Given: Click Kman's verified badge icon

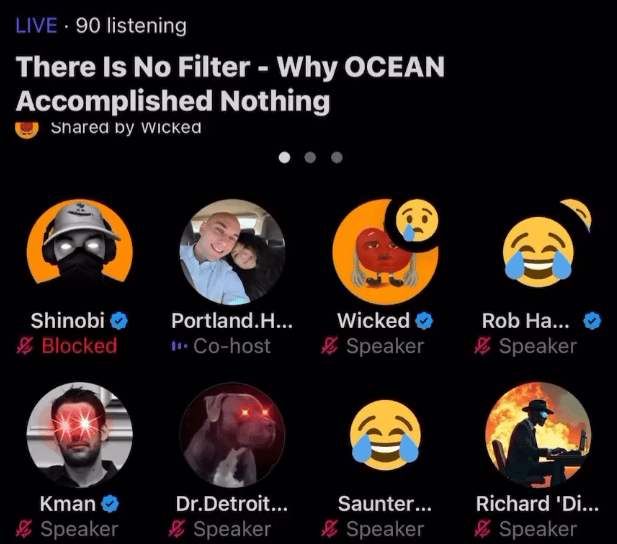Looking at the screenshot, I should click(x=110, y=503).
